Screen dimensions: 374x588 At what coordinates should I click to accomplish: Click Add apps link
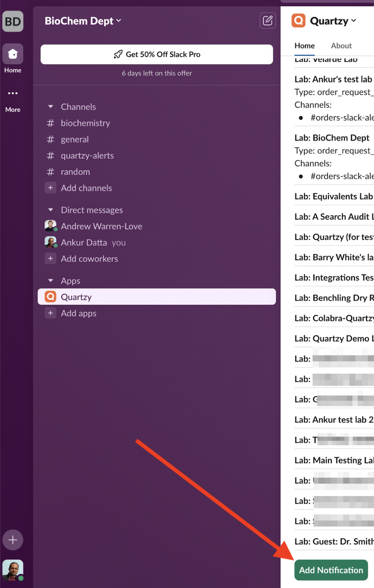pyautogui.click(x=79, y=313)
